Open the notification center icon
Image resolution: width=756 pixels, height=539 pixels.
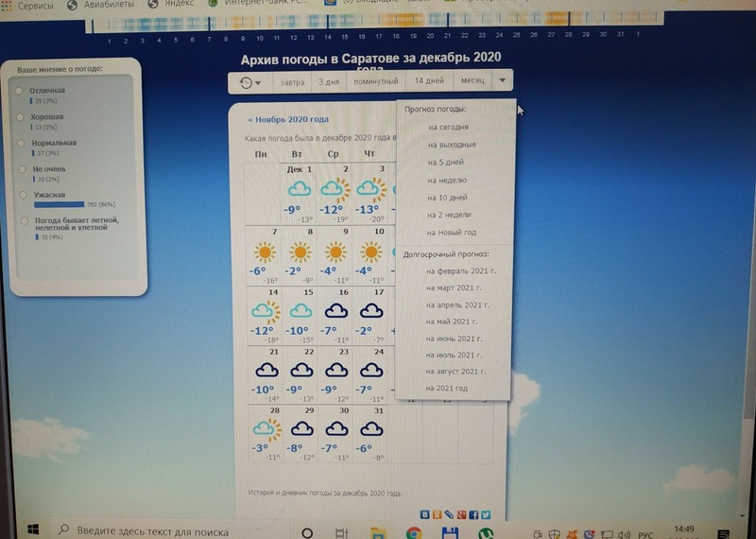(x=723, y=533)
